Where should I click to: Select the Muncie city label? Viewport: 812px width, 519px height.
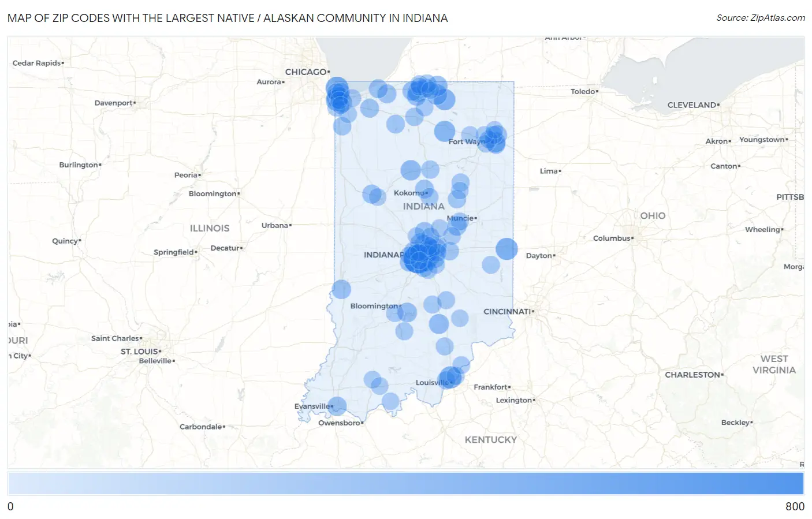coord(460,218)
